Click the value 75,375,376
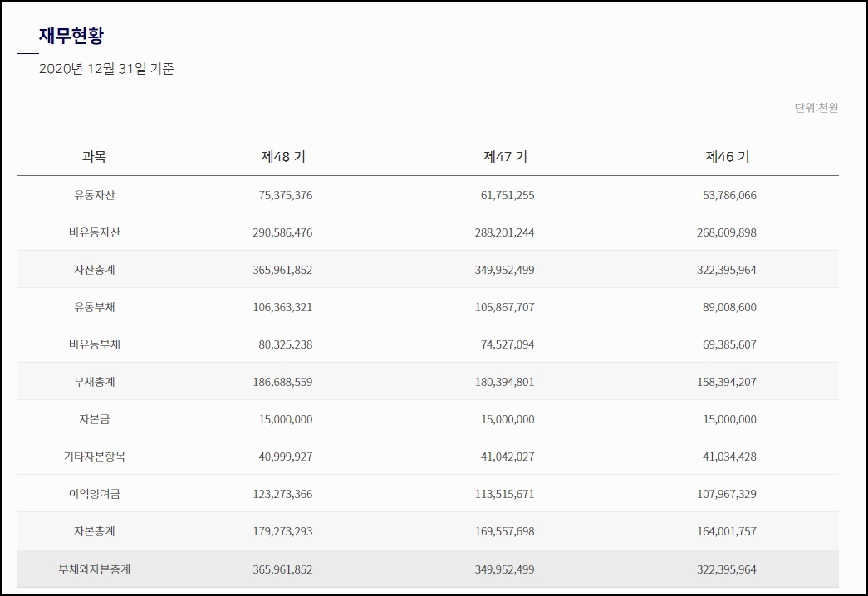 click(286, 195)
